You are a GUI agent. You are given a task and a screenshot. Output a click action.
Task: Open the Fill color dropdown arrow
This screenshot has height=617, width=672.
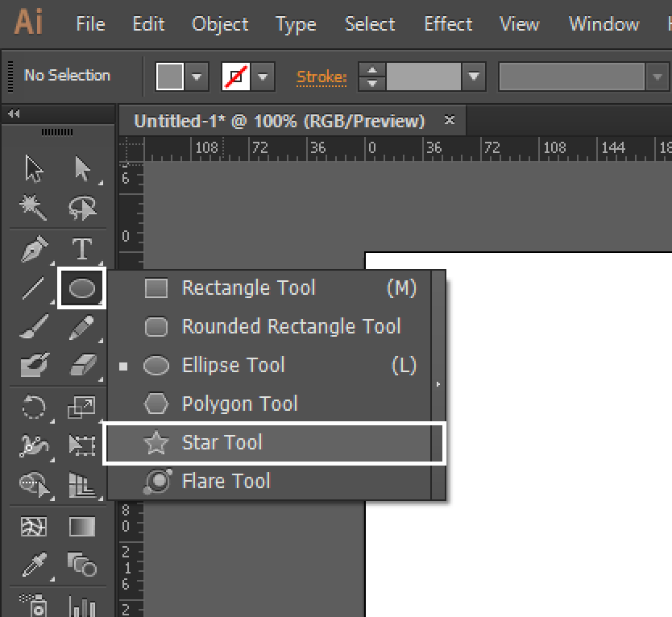pyautogui.click(x=197, y=77)
